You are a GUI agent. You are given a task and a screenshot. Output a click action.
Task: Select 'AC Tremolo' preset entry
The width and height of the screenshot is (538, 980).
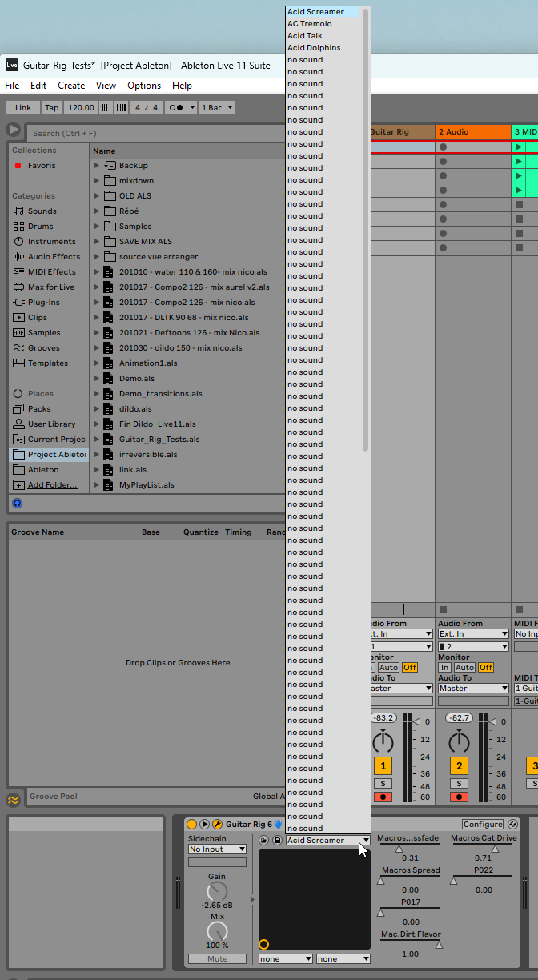point(323,24)
